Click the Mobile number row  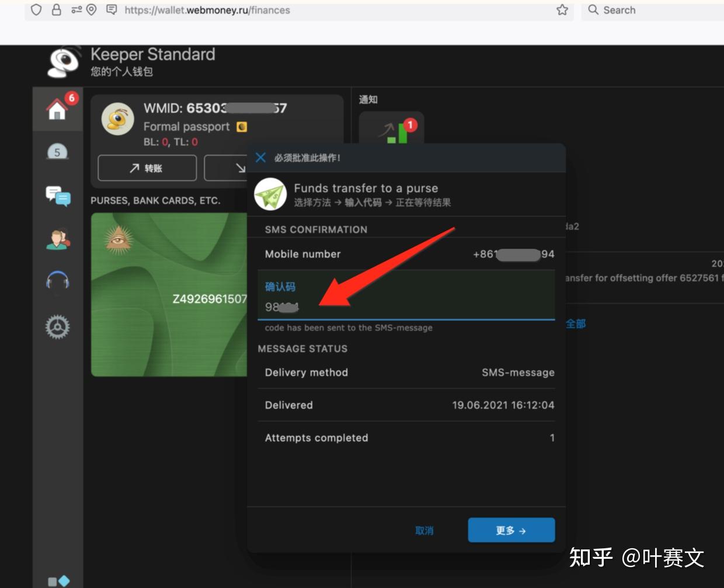tap(406, 254)
